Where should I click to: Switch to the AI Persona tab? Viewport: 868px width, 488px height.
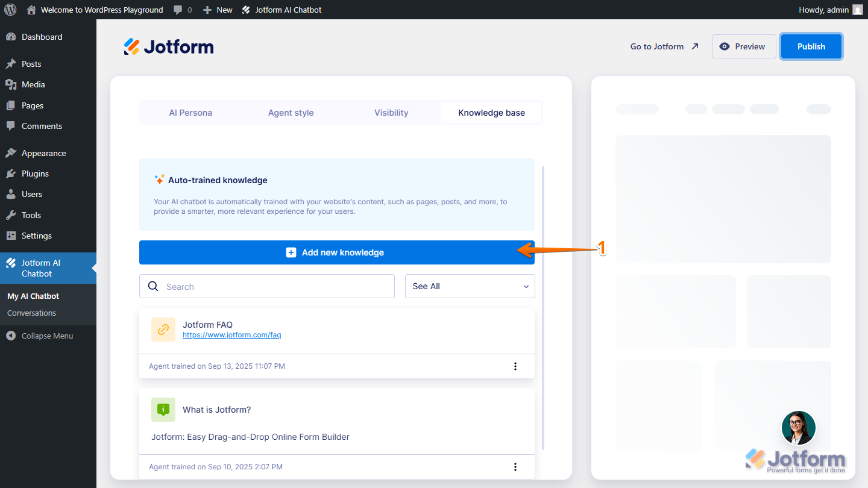click(190, 113)
